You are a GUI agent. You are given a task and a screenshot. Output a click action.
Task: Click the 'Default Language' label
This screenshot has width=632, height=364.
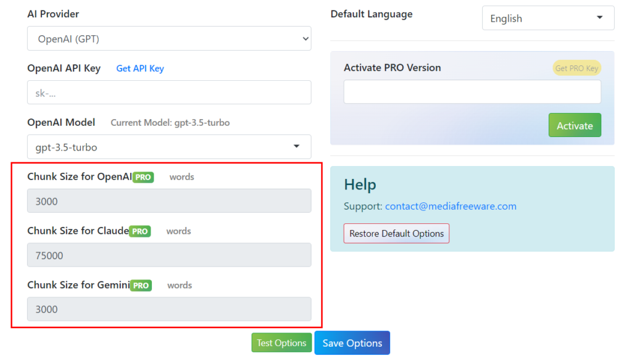(x=372, y=14)
